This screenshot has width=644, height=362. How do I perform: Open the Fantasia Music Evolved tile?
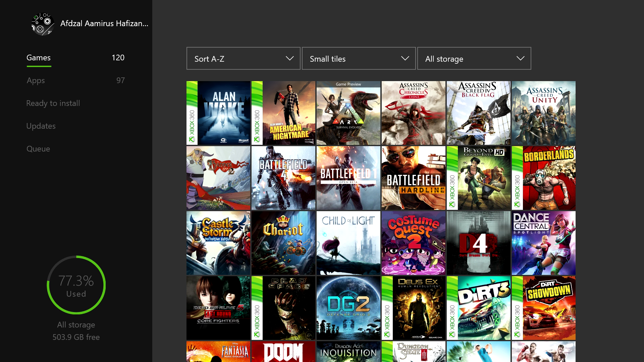tap(218, 352)
